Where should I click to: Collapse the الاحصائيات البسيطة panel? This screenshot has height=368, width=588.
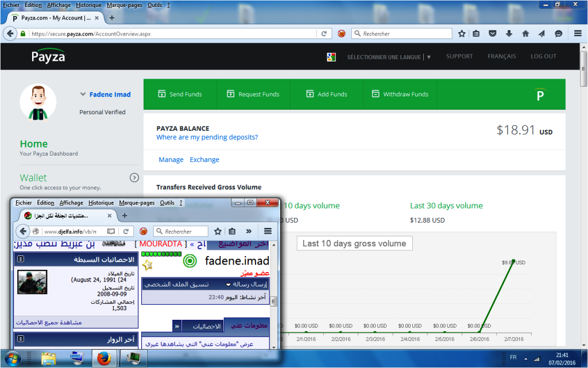click(x=21, y=259)
